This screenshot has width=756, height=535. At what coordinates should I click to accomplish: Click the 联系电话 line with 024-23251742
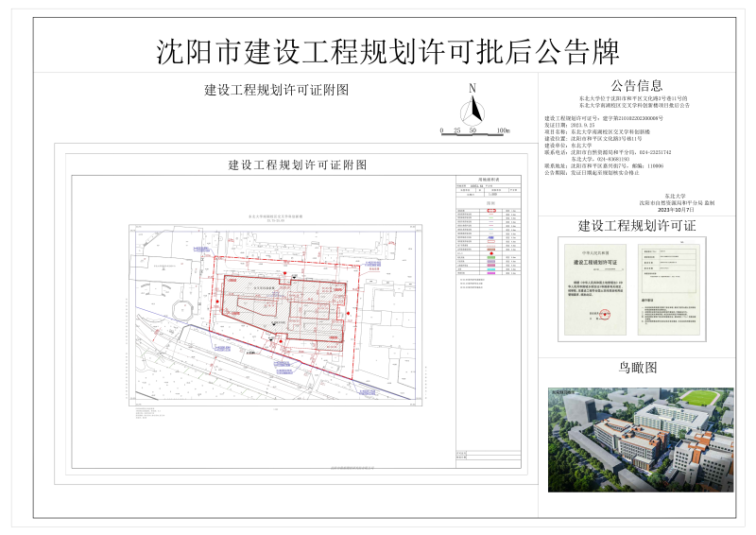click(x=608, y=152)
